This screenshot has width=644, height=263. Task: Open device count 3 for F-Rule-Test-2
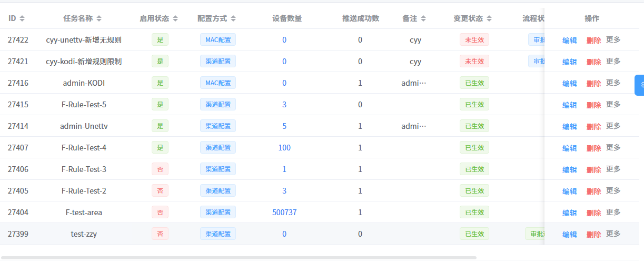click(x=284, y=190)
